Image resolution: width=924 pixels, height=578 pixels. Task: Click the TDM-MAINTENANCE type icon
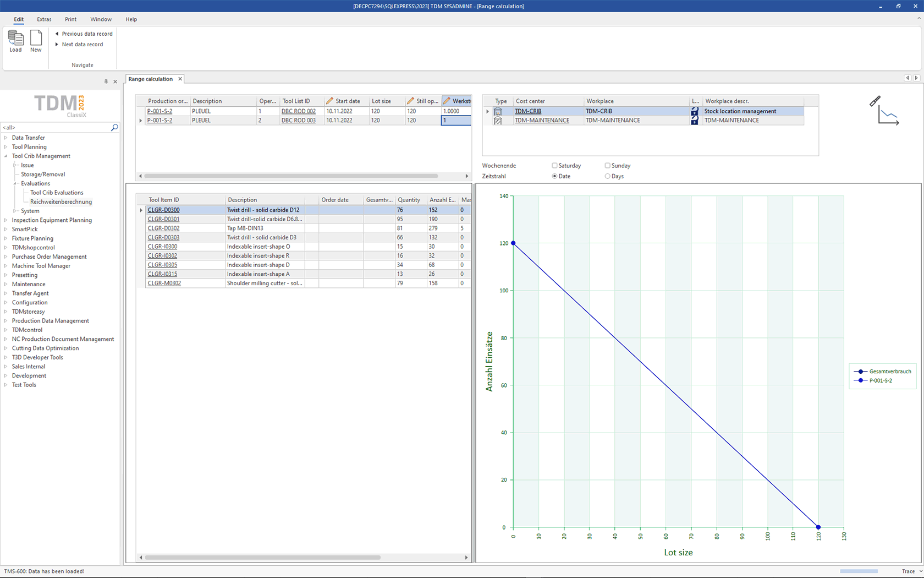coord(498,121)
